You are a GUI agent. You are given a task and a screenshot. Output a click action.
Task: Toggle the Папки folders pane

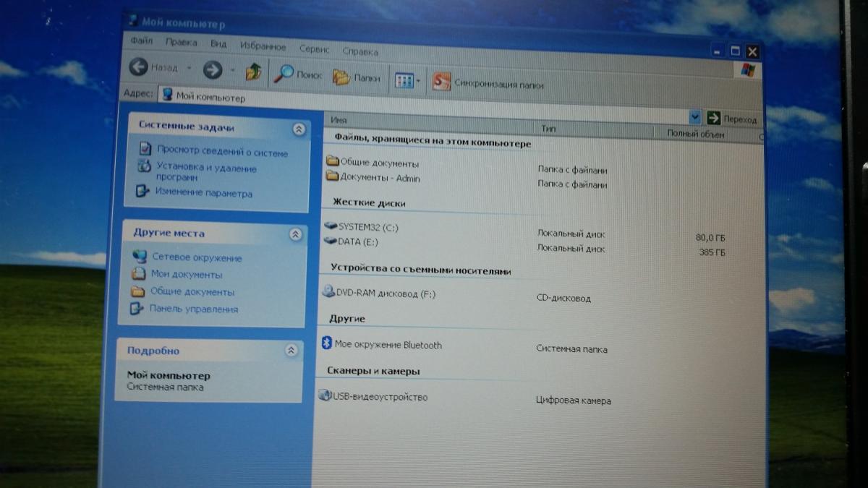click(x=357, y=77)
